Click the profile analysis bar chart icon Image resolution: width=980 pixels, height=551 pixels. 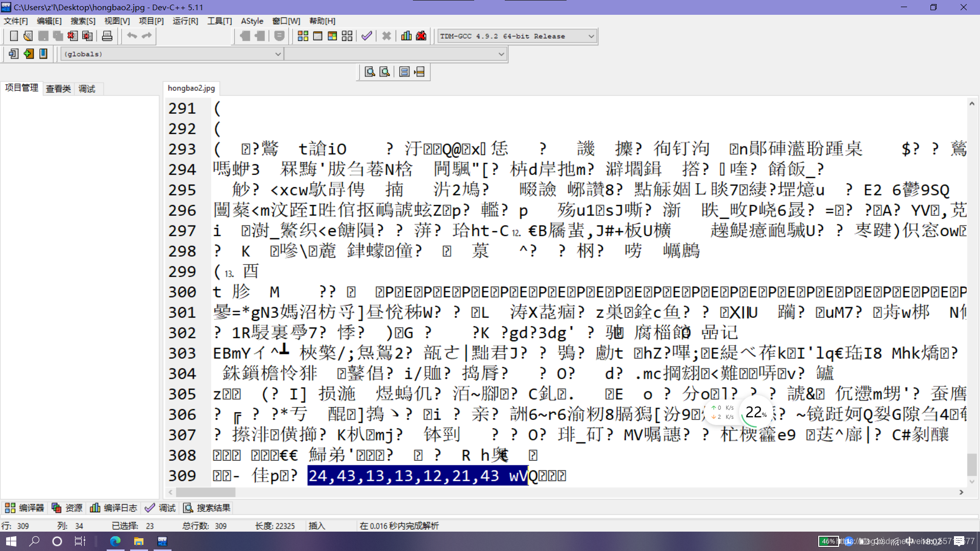click(406, 36)
